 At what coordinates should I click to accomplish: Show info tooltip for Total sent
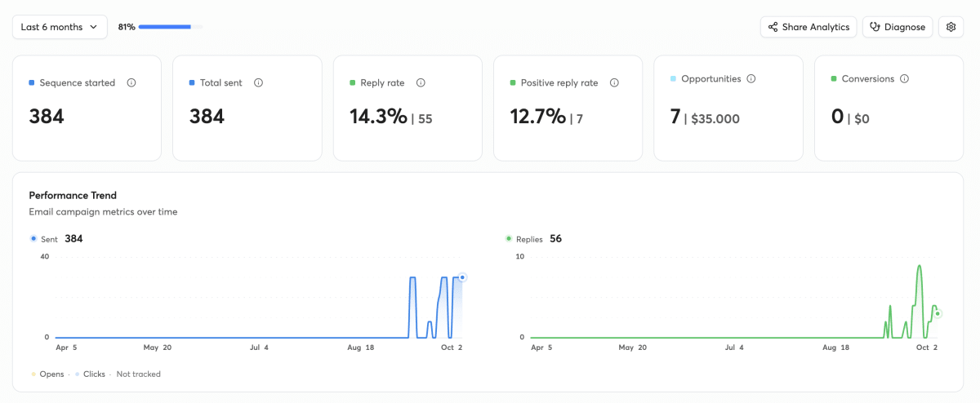tap(258, 82)
